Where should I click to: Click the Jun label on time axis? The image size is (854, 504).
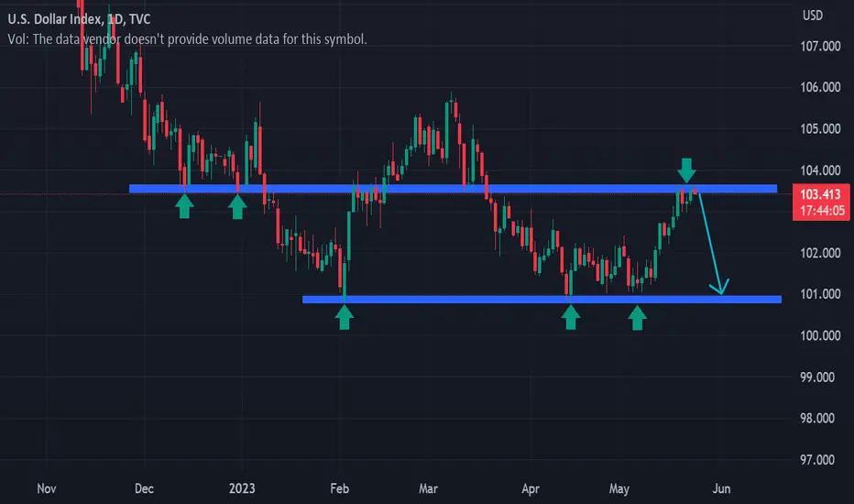click(722, 488)
